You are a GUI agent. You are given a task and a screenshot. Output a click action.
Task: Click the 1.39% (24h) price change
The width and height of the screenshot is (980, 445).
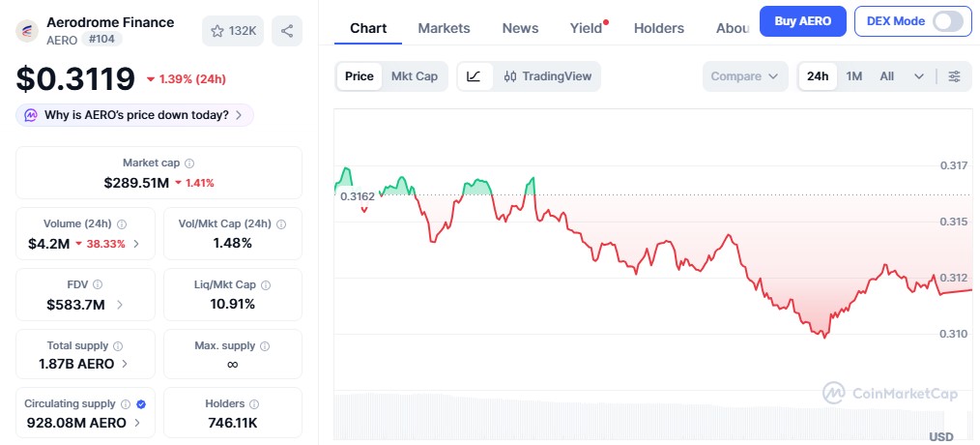point(187,79)
